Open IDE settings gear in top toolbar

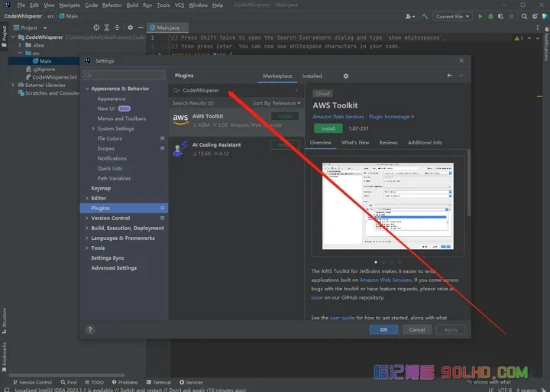coord(535,17)
